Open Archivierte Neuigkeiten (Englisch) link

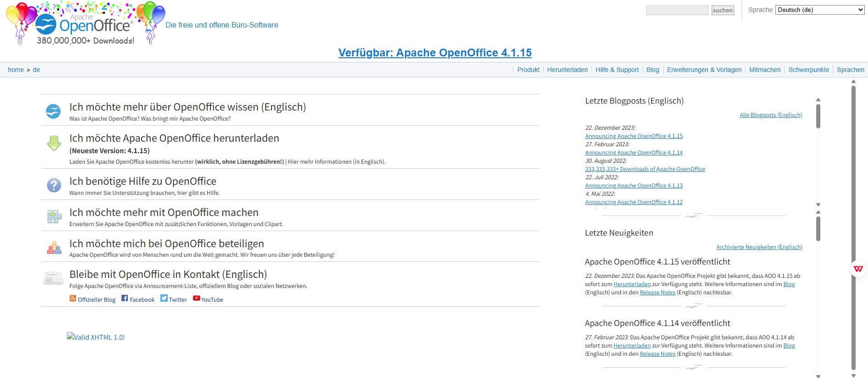pyautogui.click(x=759, y=247)
